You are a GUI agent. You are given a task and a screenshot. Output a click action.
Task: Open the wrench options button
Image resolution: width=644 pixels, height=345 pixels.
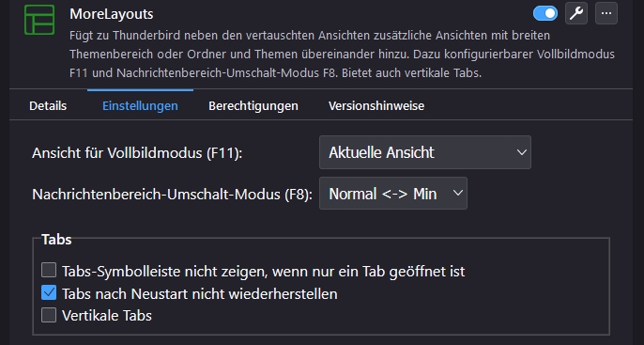pos(576,13)
